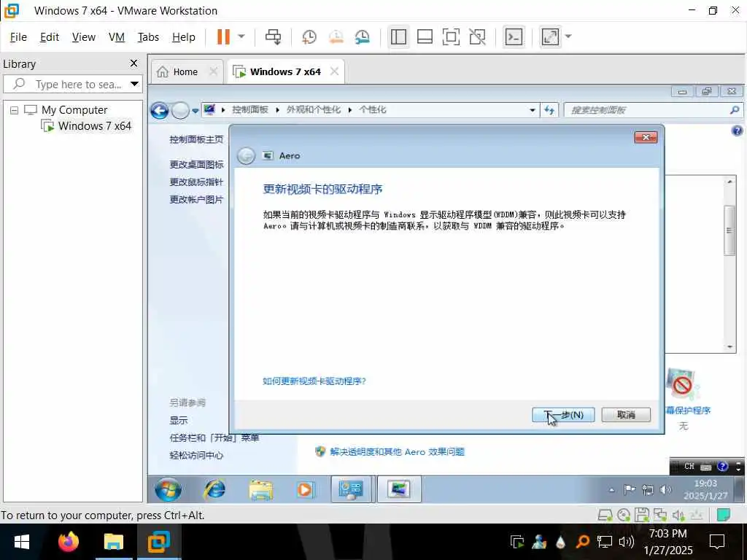
Task: Open the stretch guest dropdown arrow
Action: 568,36
